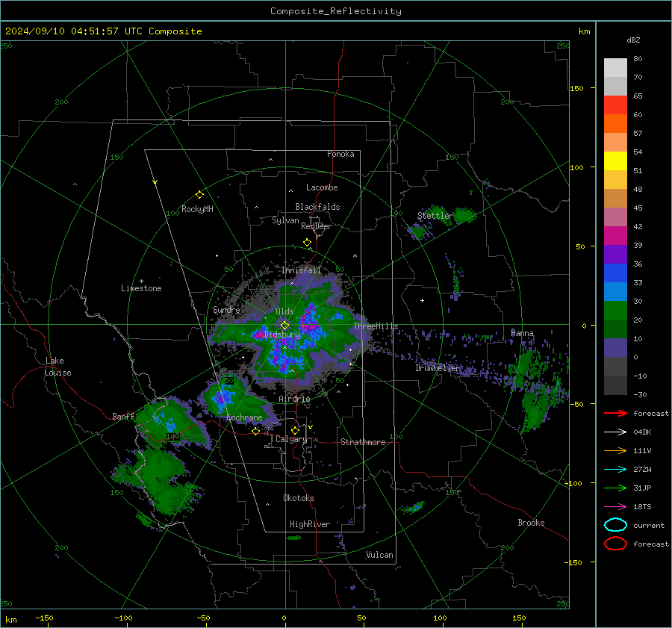Screen dimensions: 672x628
Task: Click the HighRiver label
Action: 310,524
